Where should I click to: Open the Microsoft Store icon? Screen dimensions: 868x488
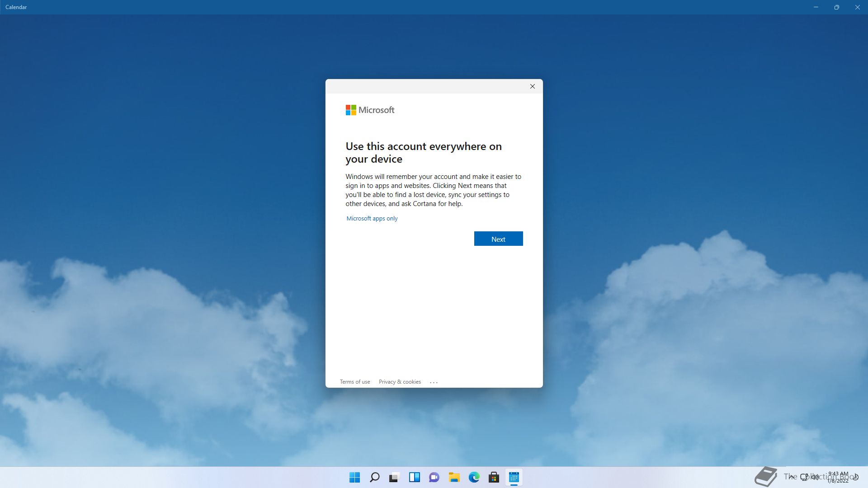[494, 478]
